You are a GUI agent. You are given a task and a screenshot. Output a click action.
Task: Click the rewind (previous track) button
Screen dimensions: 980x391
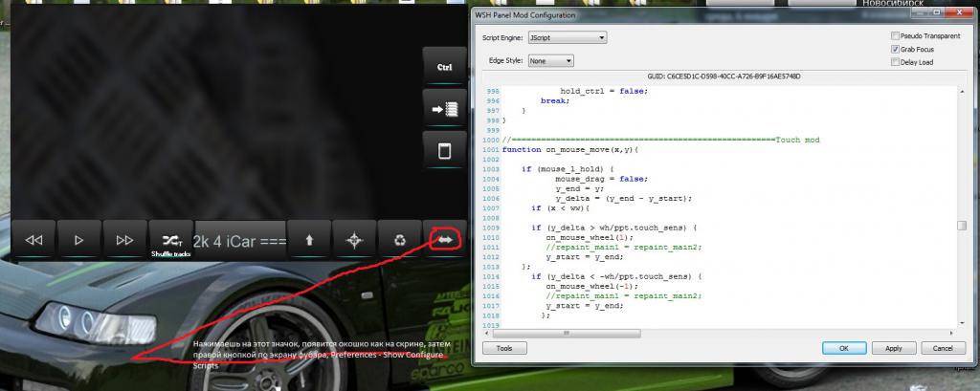coord(33,240)
